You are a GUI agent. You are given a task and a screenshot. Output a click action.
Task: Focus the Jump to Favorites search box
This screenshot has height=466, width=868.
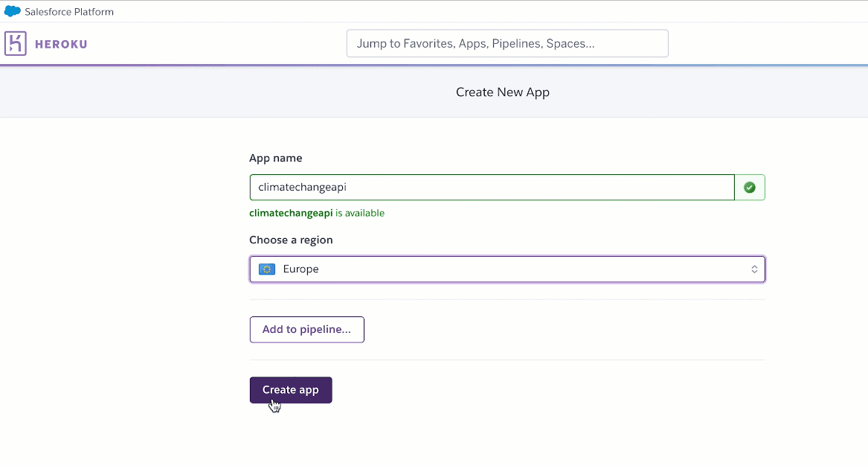click(507, 43)
